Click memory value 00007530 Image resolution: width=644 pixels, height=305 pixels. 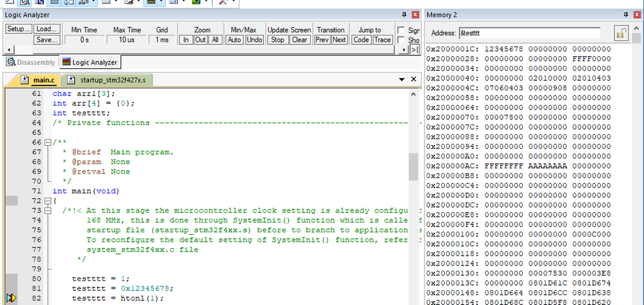547,273
